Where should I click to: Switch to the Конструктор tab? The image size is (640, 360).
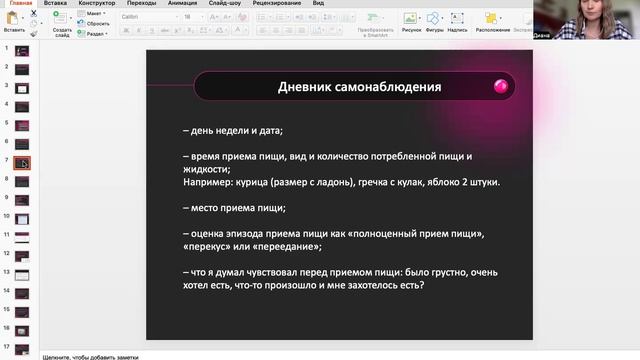pos(97,3)
